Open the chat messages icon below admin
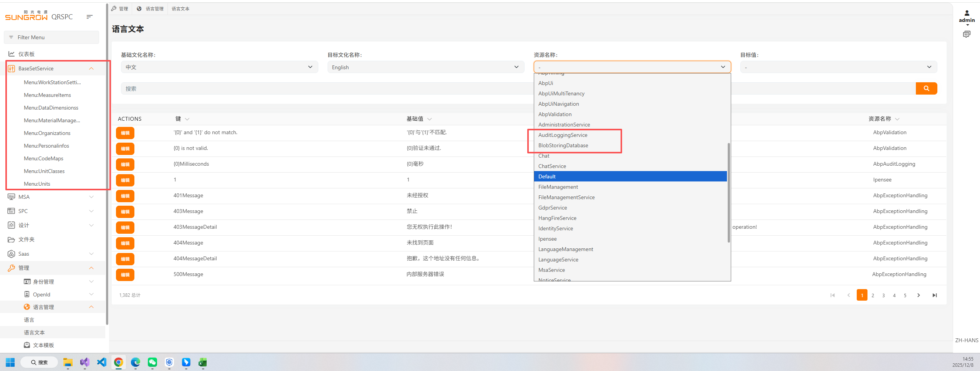 click(966, 34)
